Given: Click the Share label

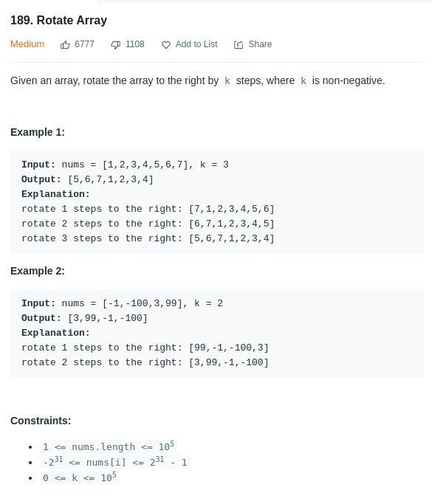Looking at the screenshot, I should (260, 44).
